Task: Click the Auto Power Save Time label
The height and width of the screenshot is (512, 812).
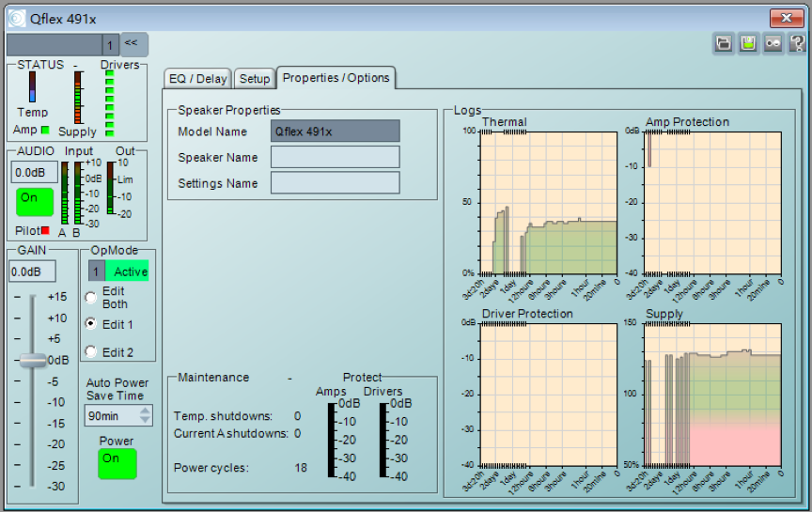Action: coord(117,389)
